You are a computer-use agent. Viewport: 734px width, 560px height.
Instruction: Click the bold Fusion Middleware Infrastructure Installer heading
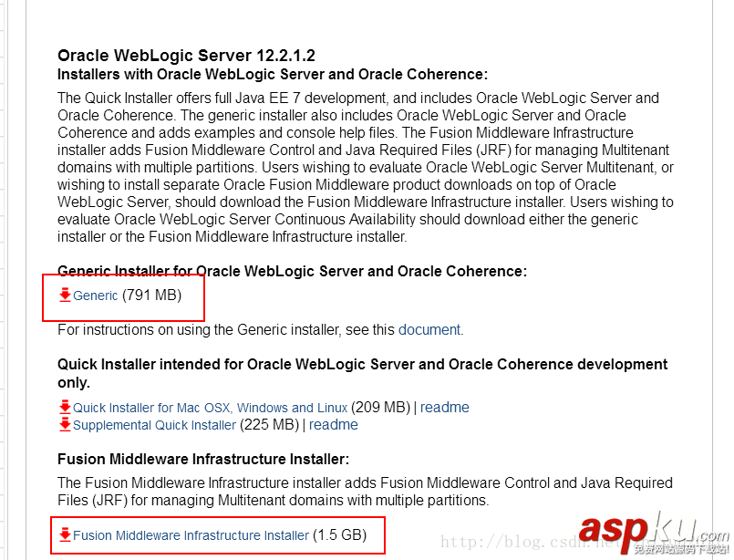click(x=203, y=459)
